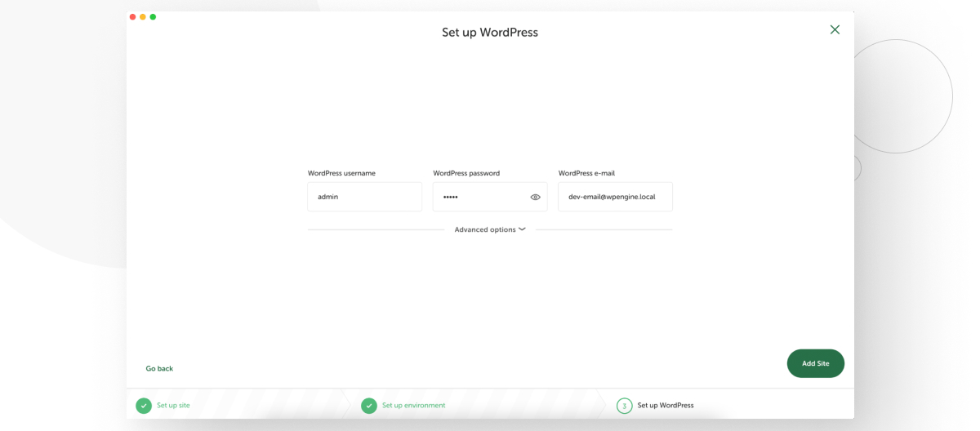Open the Set up site step
Screen dimensions: 980x431
(x=173, y=406)
